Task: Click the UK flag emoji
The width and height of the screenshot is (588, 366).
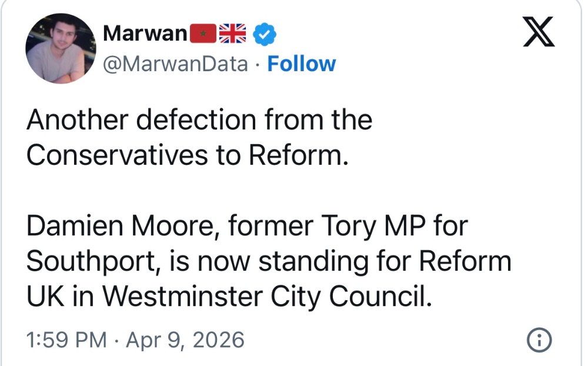Action: click(232, 34)
